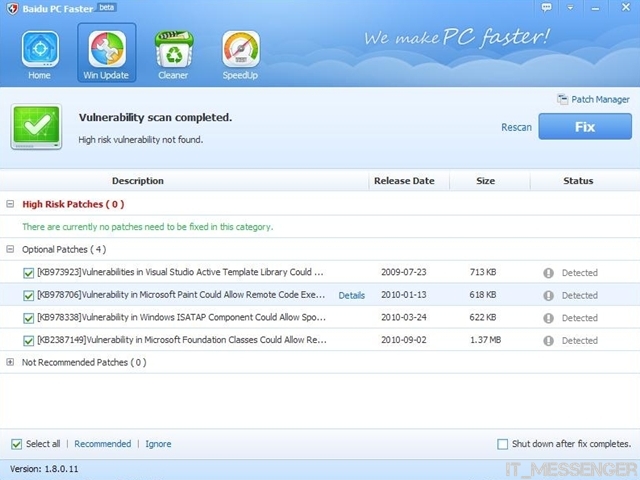Sort by the Description column header

pos(138,181)
